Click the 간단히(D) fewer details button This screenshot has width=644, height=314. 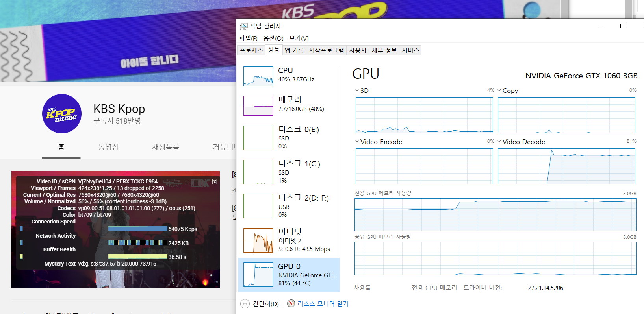pos(260,304)
